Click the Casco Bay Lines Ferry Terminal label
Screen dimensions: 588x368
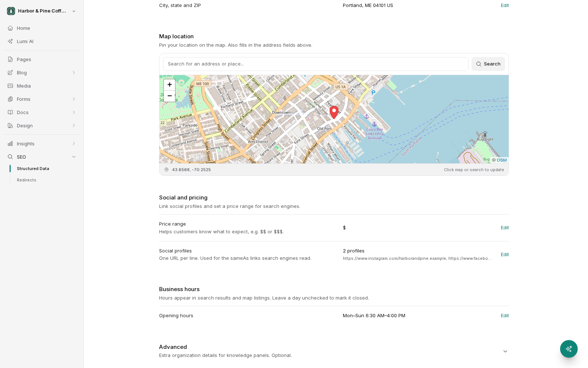tap(374, 134)
